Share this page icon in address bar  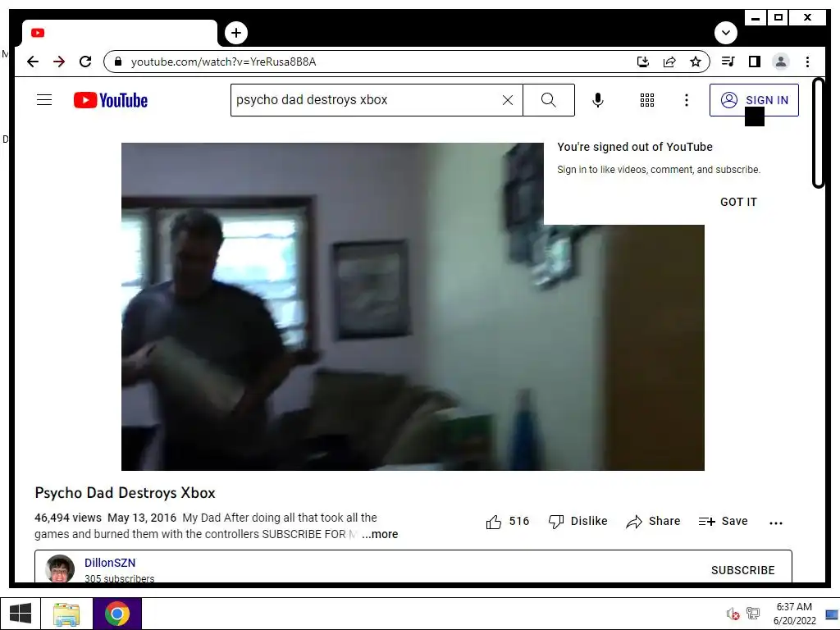[x=669, y=62]
